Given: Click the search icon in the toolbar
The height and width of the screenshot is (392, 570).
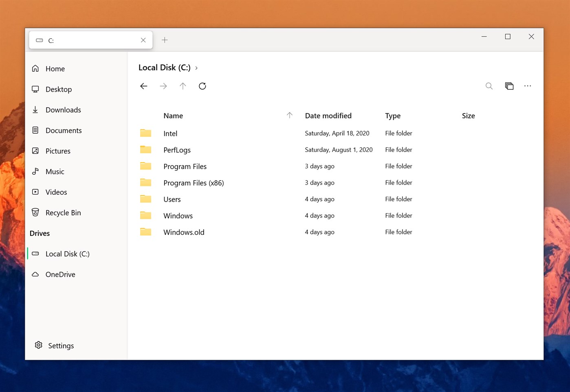Looking at the screenshot, I should coord(489,86).
